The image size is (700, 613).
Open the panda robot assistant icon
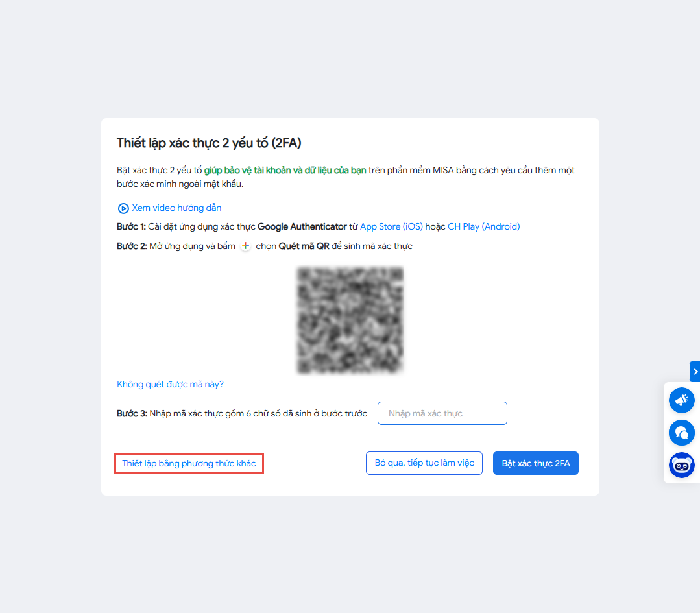[681, 465]
